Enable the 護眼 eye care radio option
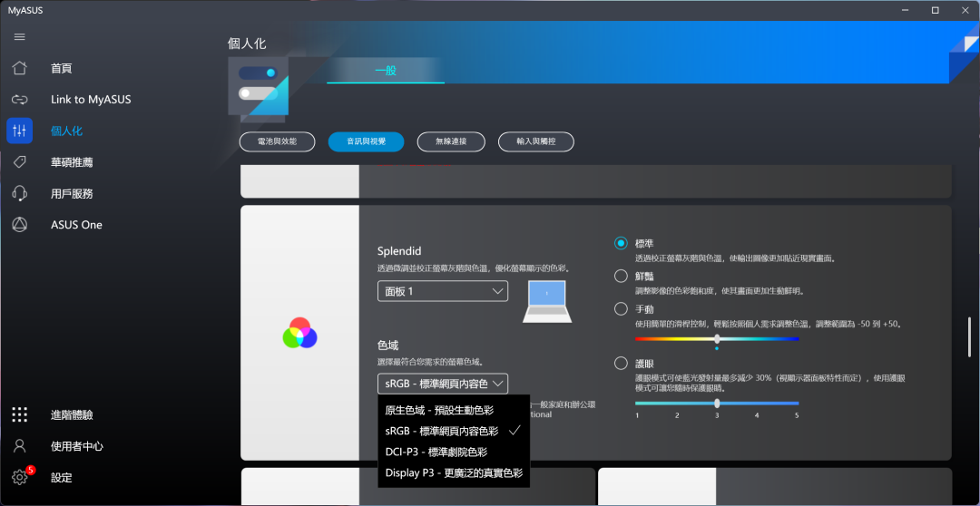This screenshot has height=506, width=980. click(x=621, y=363)
